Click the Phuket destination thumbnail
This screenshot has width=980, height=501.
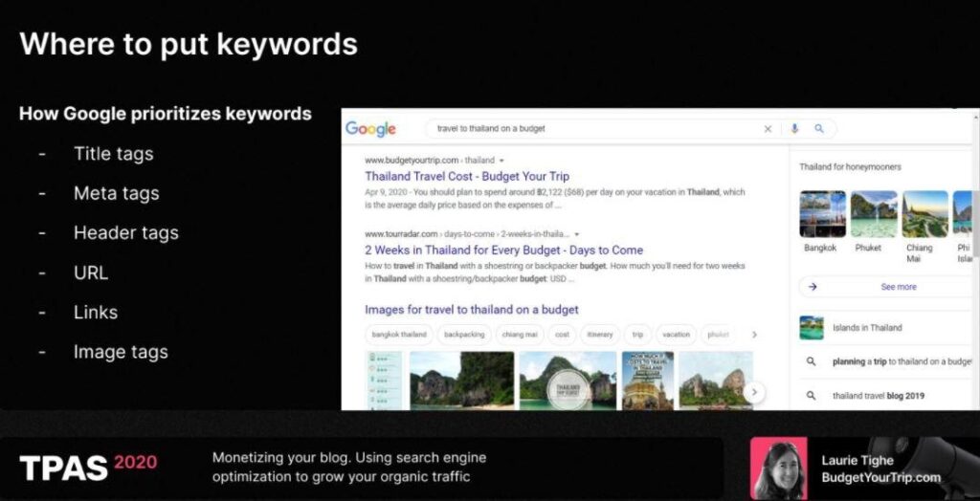[x=873, y=214]
